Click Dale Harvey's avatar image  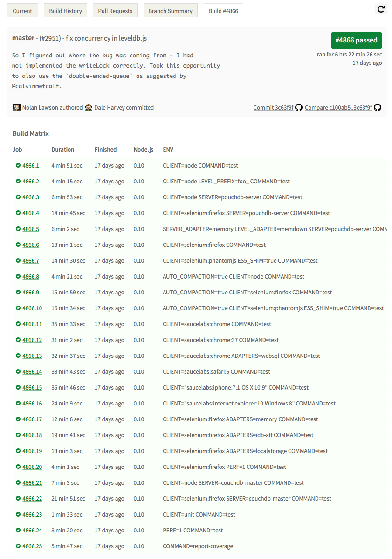tap(89, 108)
